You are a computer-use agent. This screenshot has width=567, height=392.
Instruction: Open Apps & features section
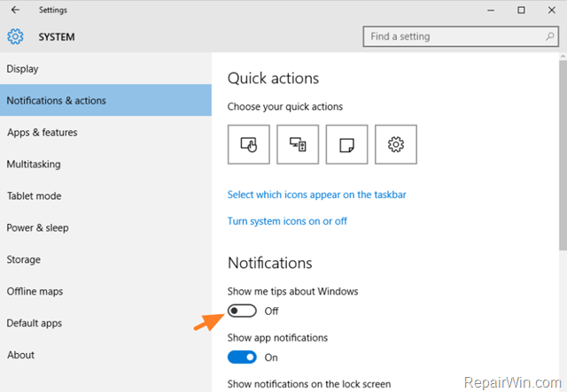[x=105, y=132]
